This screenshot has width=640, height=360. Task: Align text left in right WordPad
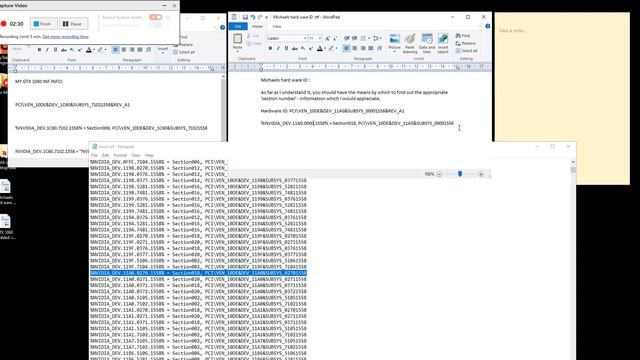[x=347, y=49]
